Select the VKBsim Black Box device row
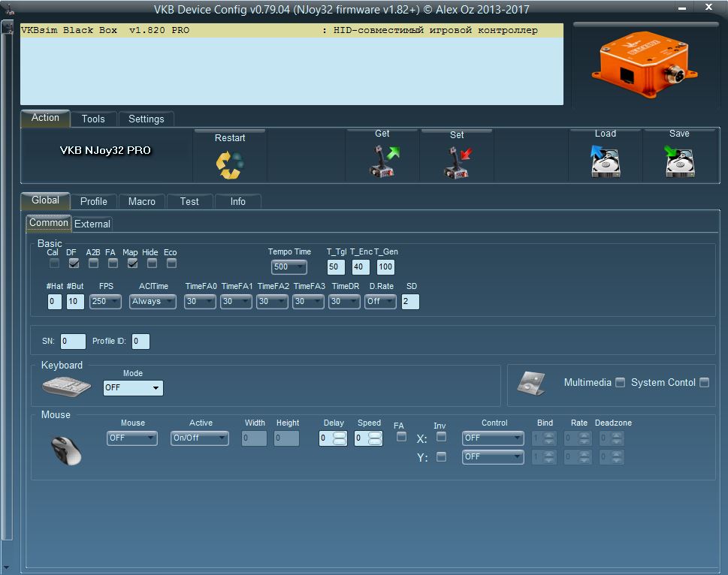 (292, 31)
